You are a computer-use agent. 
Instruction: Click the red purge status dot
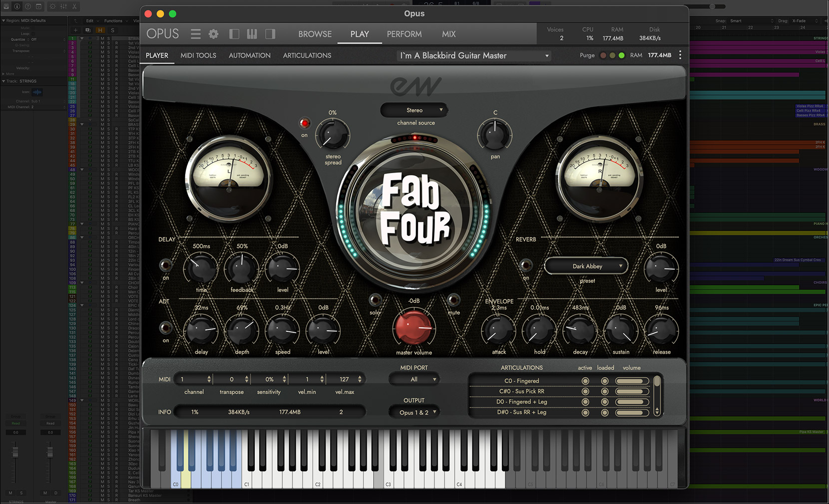(x=603, y=55)
